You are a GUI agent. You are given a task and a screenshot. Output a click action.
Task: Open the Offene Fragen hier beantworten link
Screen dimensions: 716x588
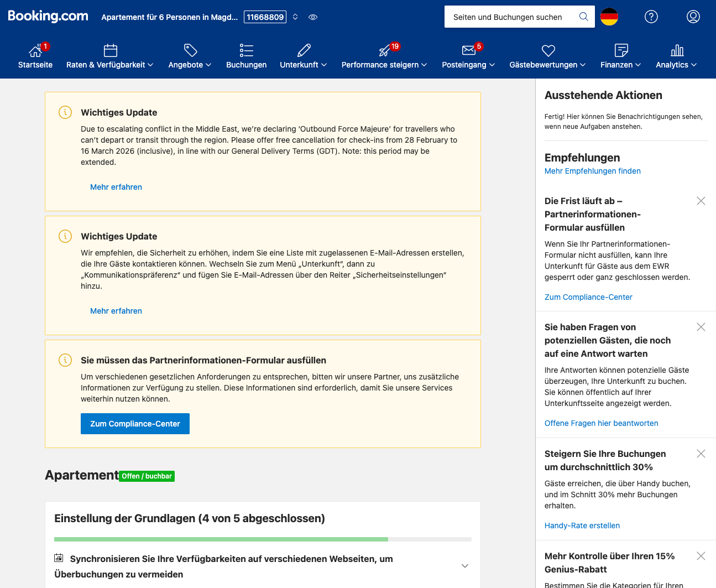coord(601,423)
